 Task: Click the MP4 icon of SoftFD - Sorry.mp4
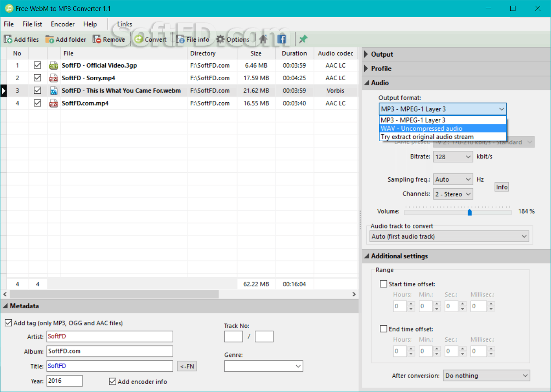click(x=54, y=78)
